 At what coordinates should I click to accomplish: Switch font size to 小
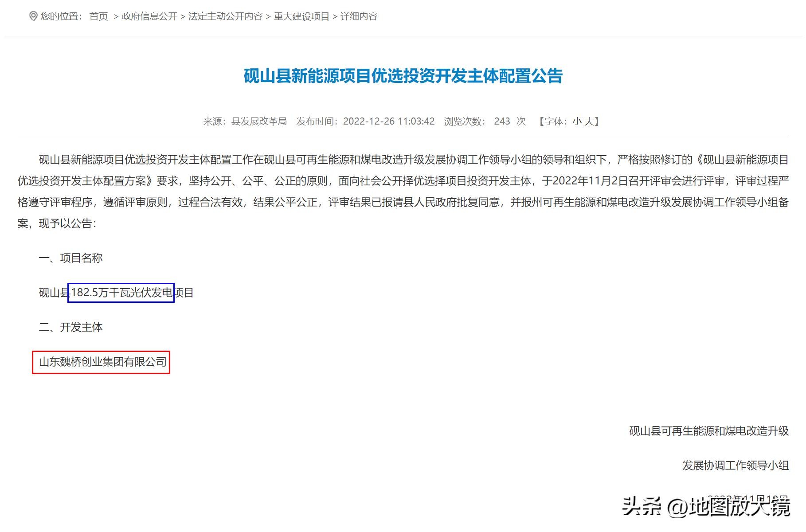pyautogui.click(x=577, y=121)
